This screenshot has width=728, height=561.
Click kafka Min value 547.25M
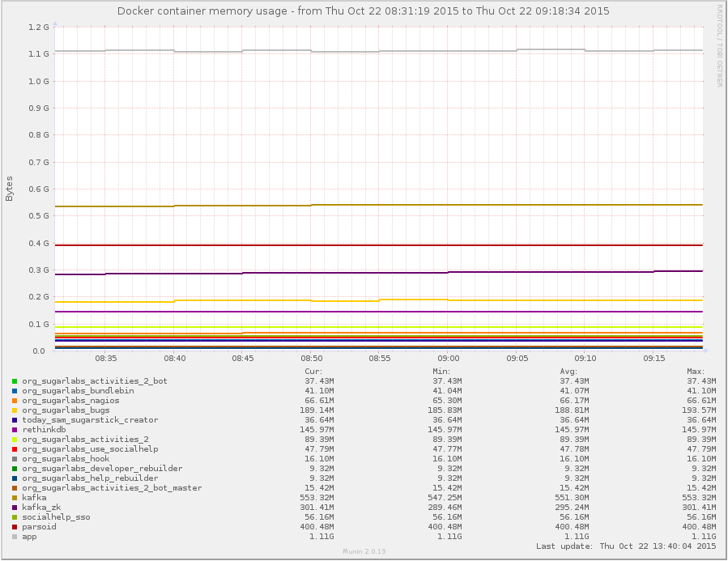(445, 498)
